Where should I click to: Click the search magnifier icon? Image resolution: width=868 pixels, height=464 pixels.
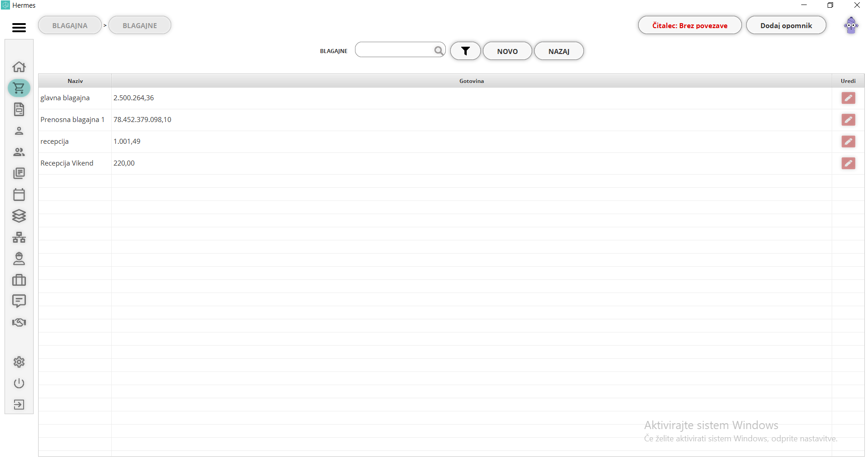pyautogui.click(x=439, y=50)
